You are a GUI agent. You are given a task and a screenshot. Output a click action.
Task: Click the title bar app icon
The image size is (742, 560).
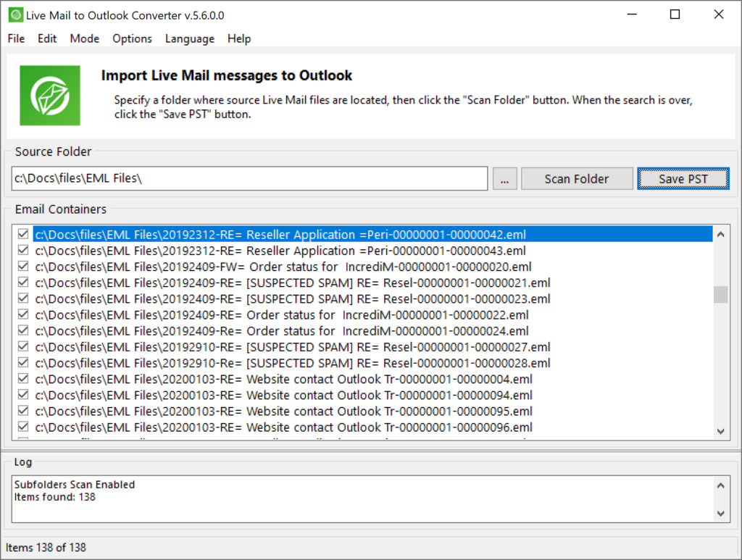tap(14, 14)
